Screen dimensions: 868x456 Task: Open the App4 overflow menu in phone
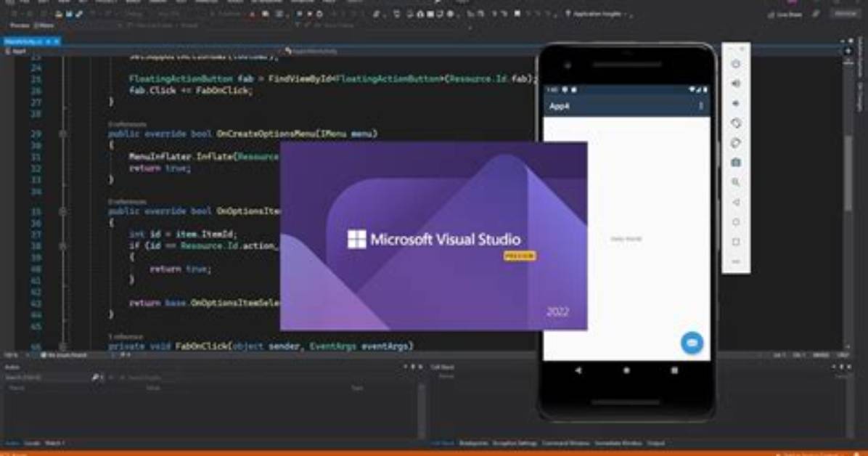click(x=701, y=106)
